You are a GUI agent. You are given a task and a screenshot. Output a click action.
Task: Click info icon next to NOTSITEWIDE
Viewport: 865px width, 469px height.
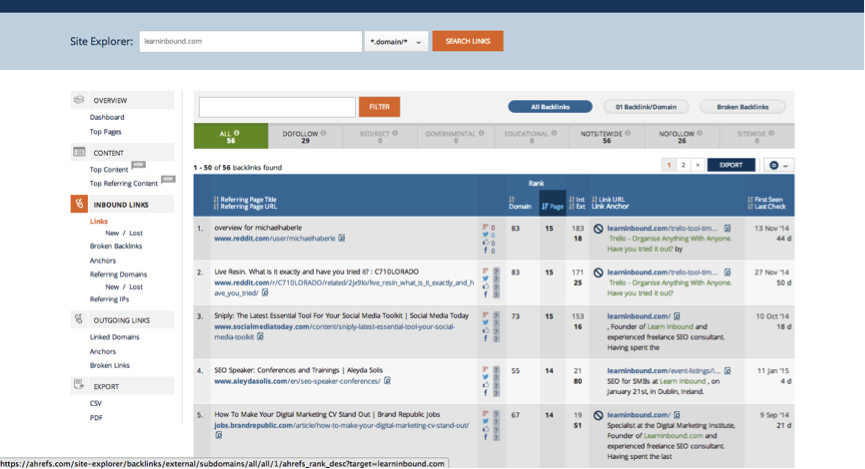point(628,133)
